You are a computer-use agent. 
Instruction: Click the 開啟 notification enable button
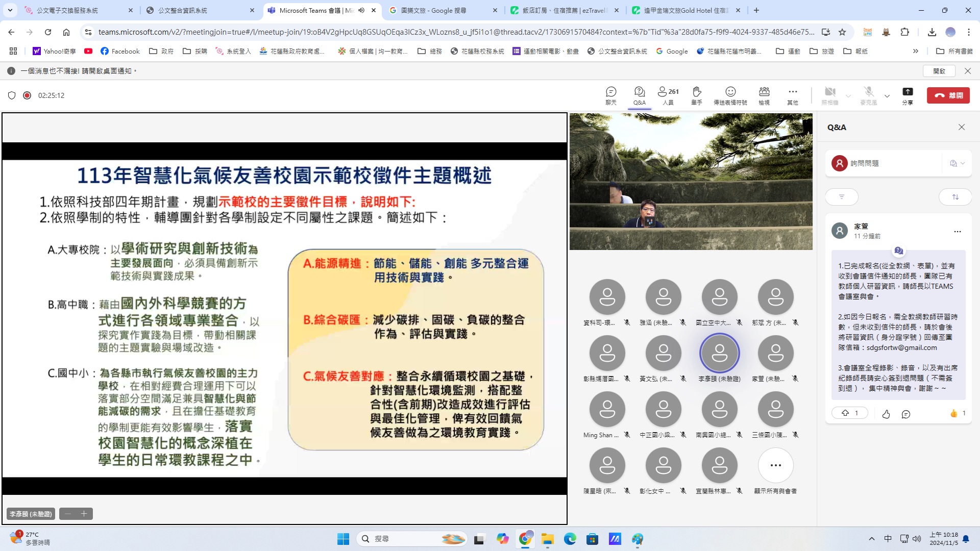click(x=939, y=71)
